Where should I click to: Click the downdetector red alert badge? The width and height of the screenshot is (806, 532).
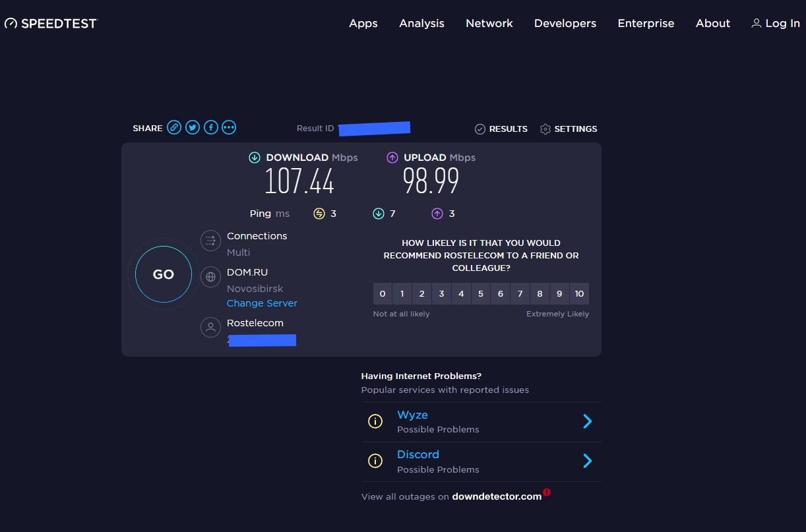[x=547, y=492]
